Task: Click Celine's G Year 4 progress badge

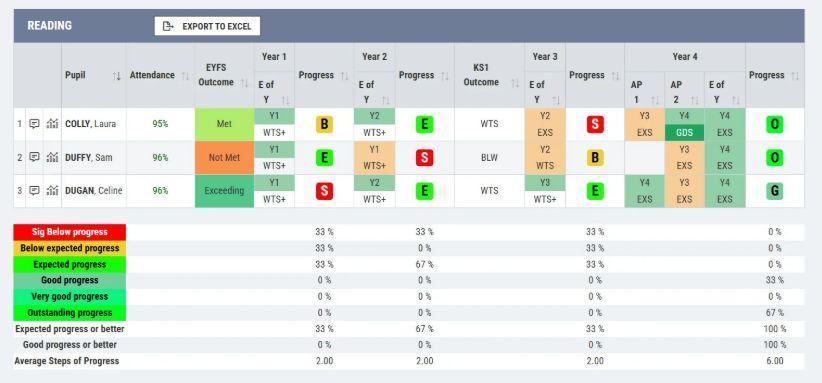Action: [774, 191]
